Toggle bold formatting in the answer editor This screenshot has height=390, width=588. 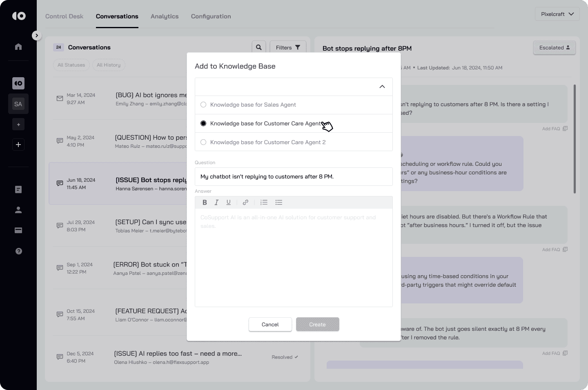click(205, 202)
